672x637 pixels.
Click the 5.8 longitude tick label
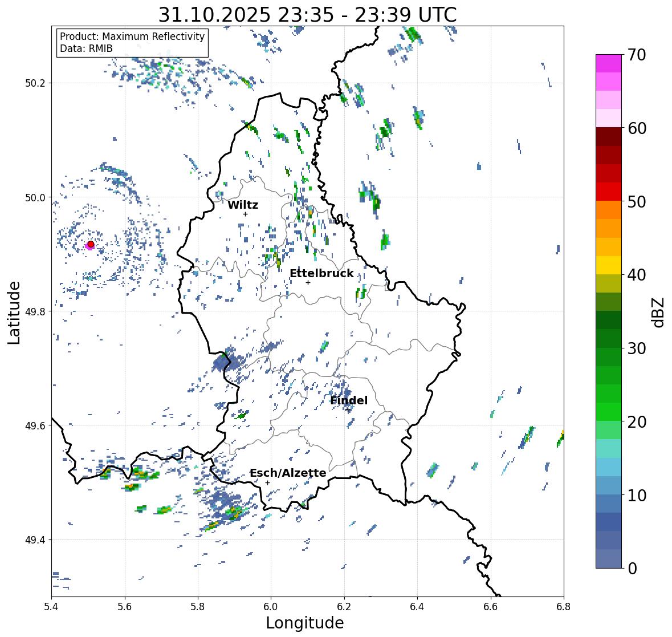[198, 607]
